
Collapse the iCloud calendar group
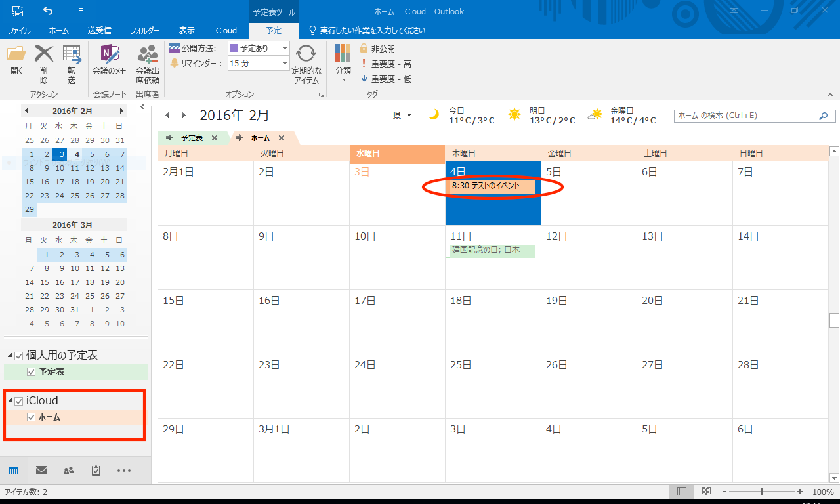(10, 401)
